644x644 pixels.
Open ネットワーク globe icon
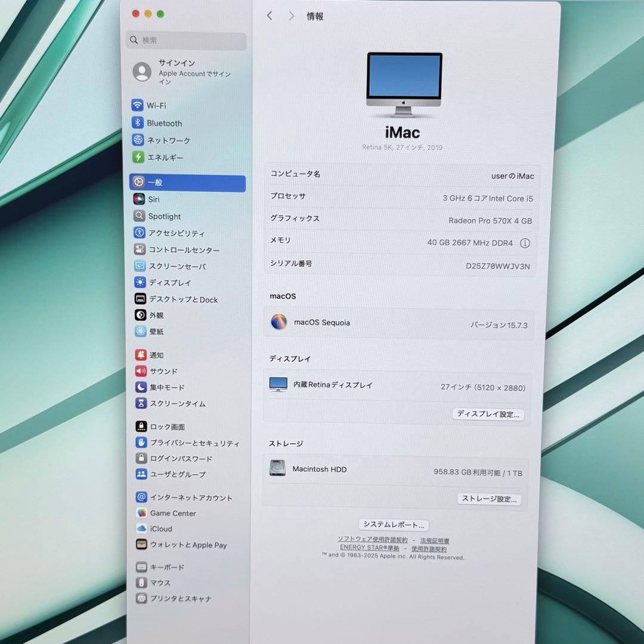coord(138,140)
